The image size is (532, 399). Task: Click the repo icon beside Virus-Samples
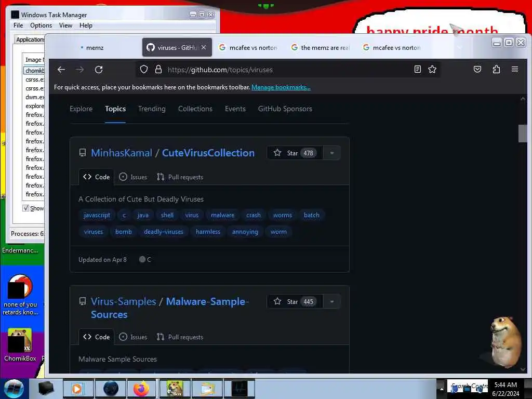click(83, 301)
